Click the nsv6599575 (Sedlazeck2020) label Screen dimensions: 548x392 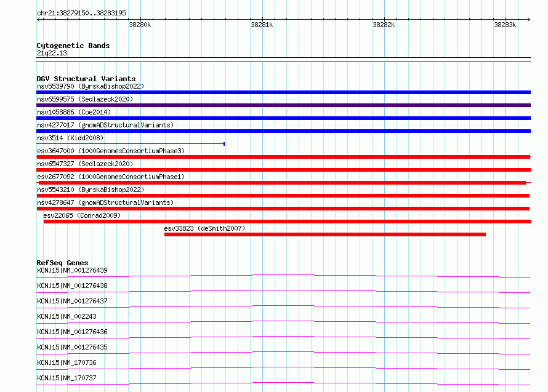[x=85, y=99]
